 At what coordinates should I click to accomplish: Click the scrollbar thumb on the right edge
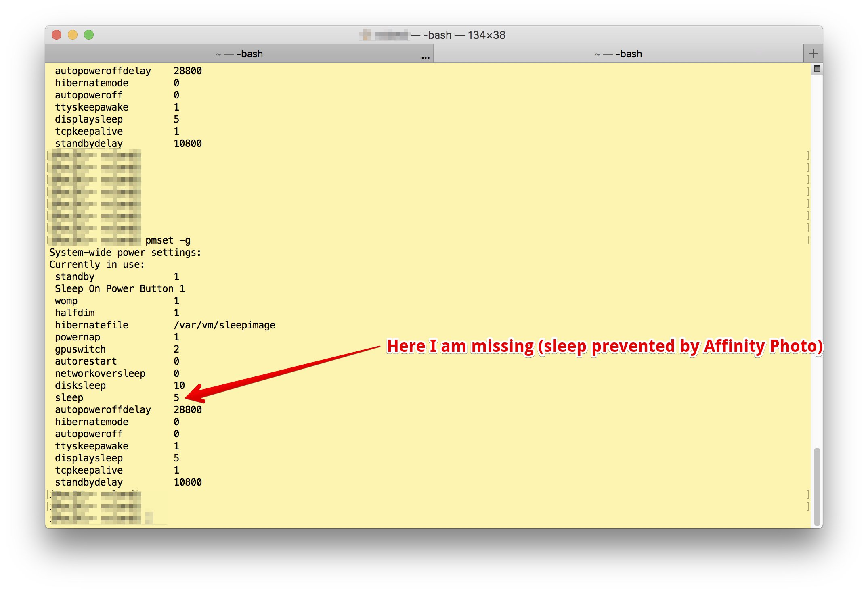click(816, 484)
